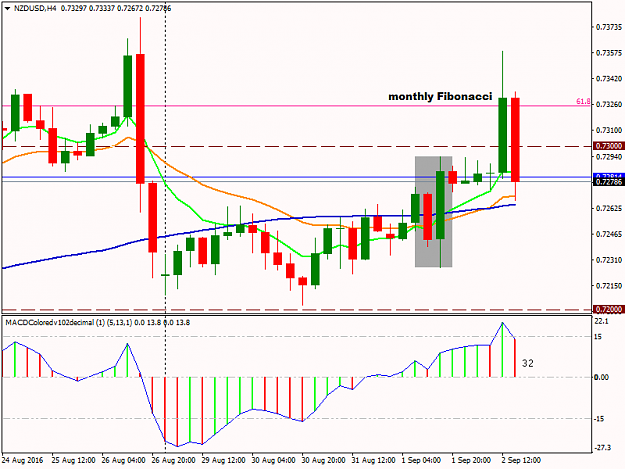Image resolution: width=625 pixels, height=469 pixels.
Task: Select the '30 Aug 20:00' time axis label
Action: [323, 460]
